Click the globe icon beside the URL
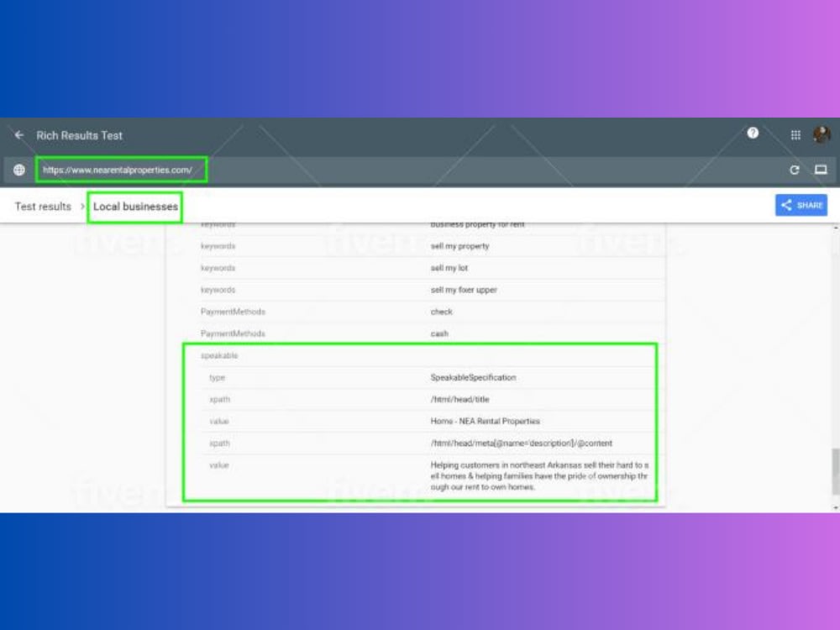 18,169
